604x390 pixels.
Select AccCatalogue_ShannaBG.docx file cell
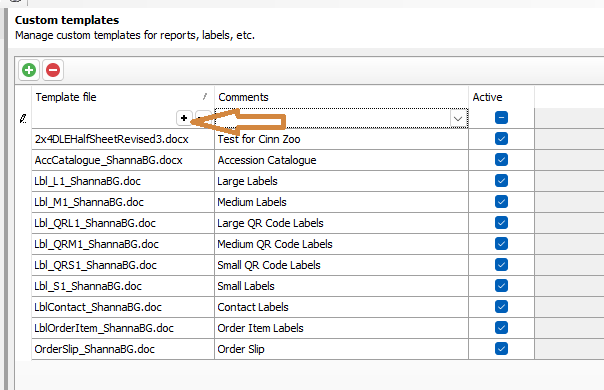click(123, 160)
